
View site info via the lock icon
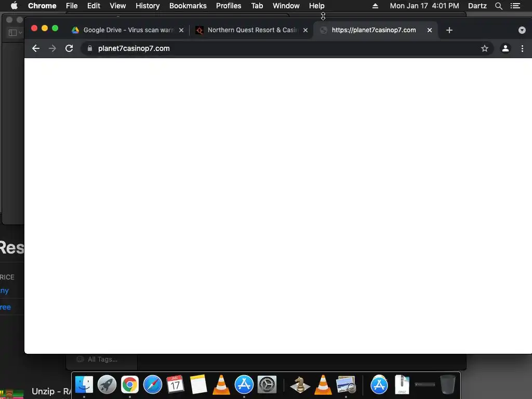click(x=89, y=48)
